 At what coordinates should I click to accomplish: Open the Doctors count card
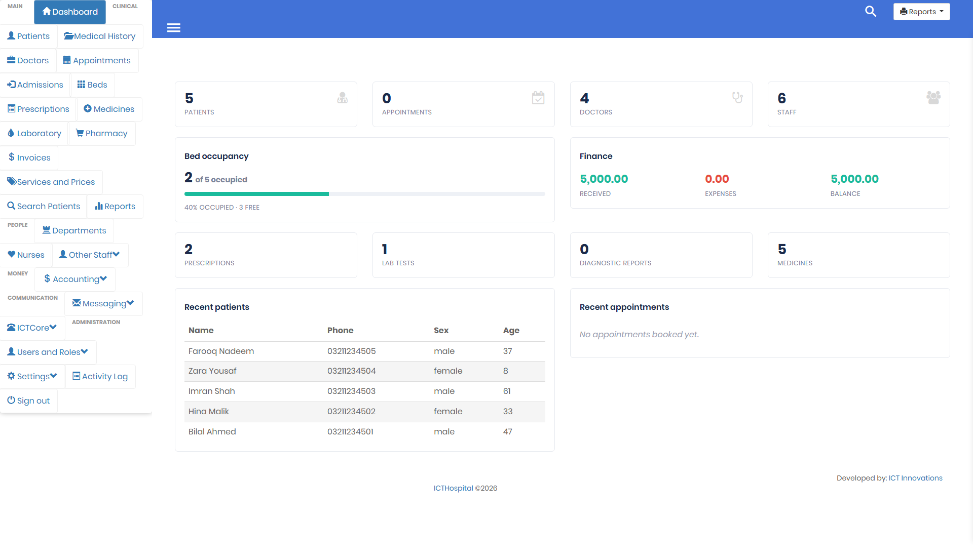661,104
